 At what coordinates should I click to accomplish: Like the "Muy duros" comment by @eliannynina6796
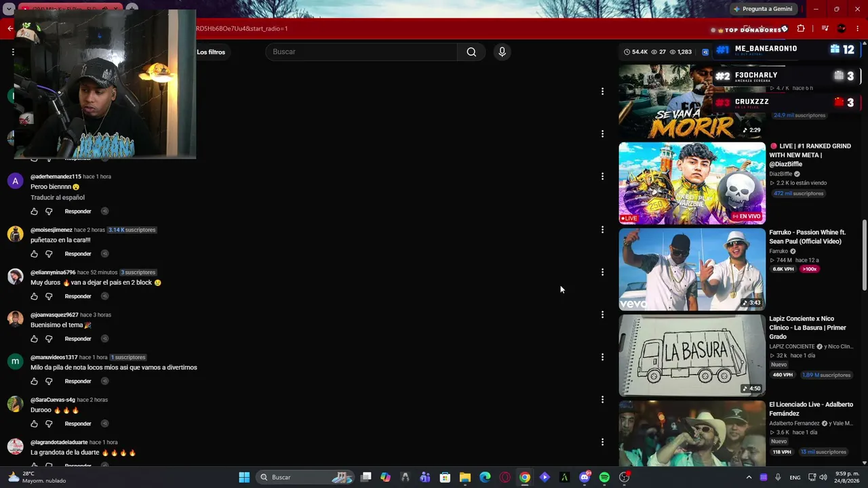tap(35, 296)
